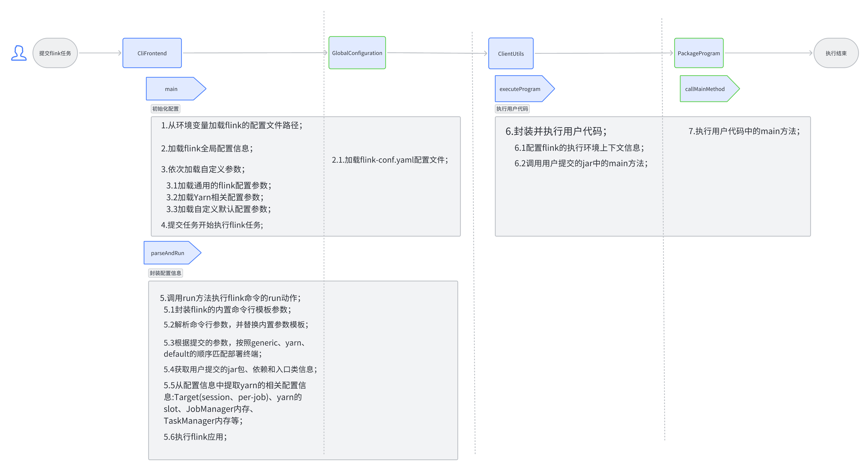
Task: Click the ClientUtils class box
Action: tap(511, 53)
